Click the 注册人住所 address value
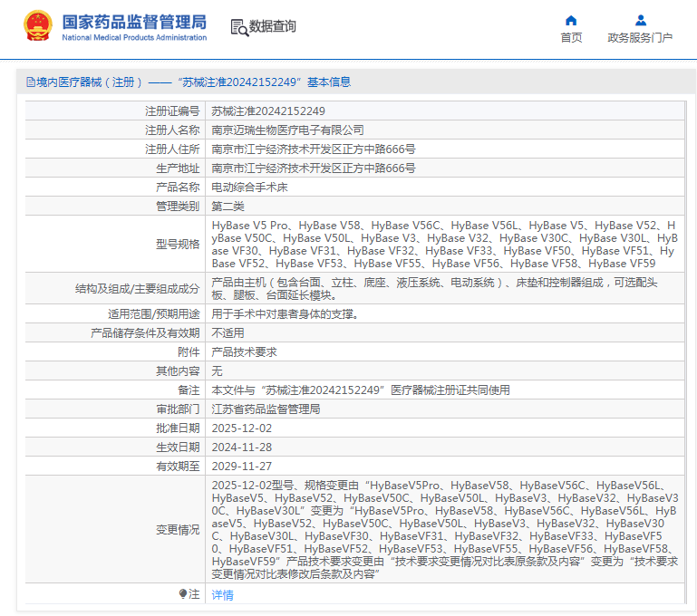Viewport: 697px width, 616px height. point(314,149)
